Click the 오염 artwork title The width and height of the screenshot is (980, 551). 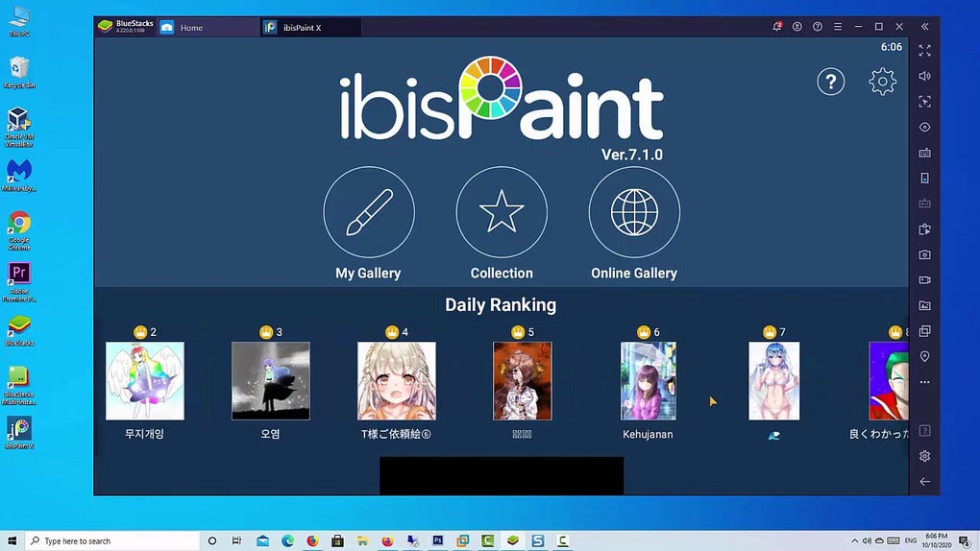click(x=271, y=434)
